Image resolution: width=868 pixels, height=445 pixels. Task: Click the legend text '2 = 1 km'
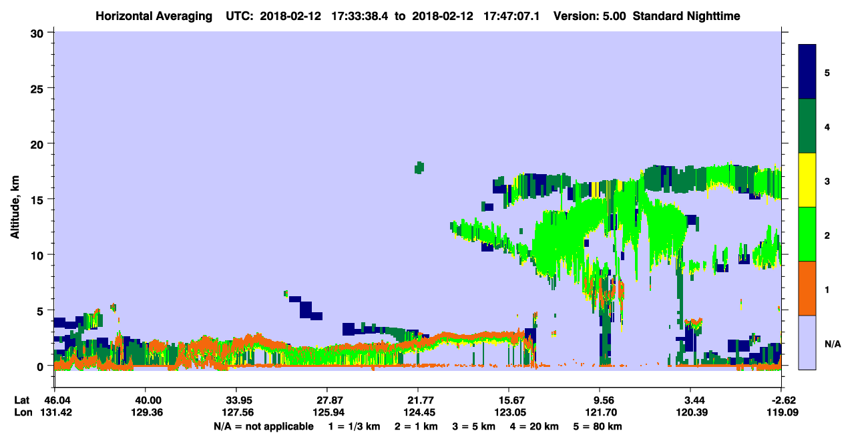(x=416, y=426)
